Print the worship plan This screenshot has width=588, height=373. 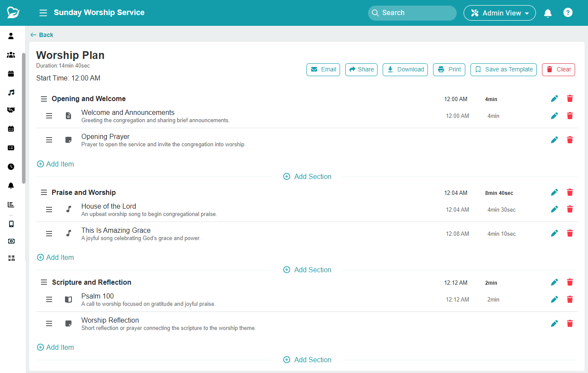click(x=449, y=69)
